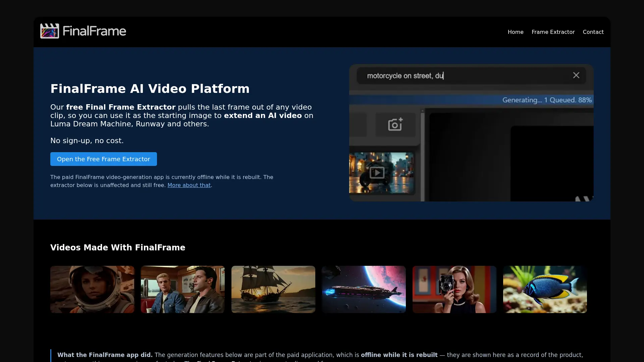Open the woman with camera thumbnail
Viewport: 644px width, 362px height.
point(454,289)
